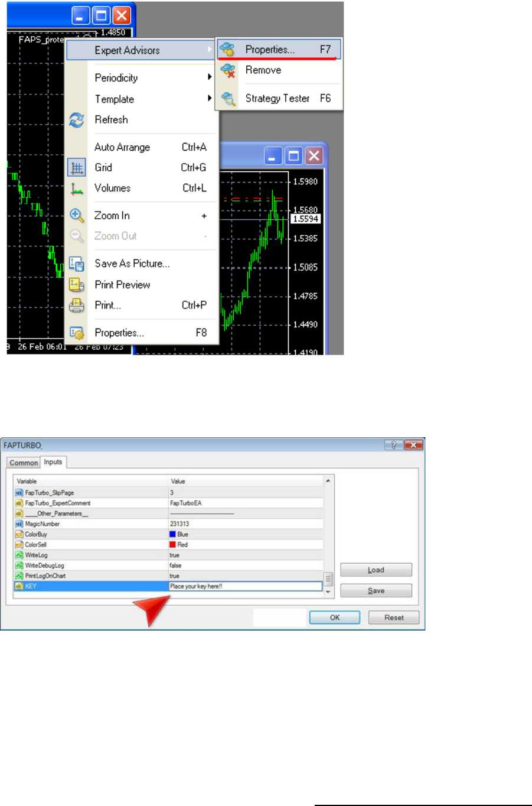
Task: Confirm dialog with OK button
Action: pos(335,617)
